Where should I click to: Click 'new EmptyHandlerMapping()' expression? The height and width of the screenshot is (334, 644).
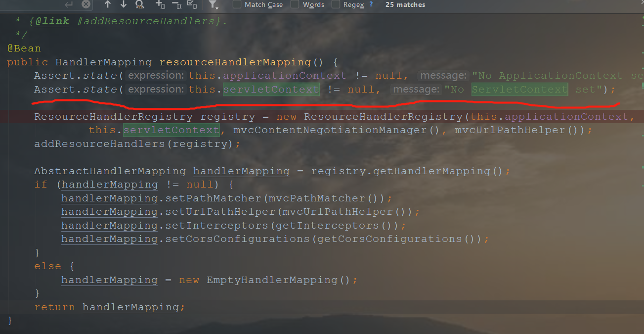265,280
